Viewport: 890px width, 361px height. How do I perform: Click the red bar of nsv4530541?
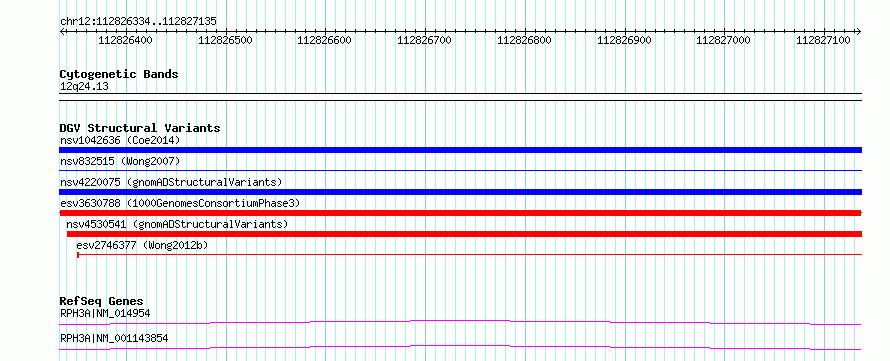pos(464,234)
